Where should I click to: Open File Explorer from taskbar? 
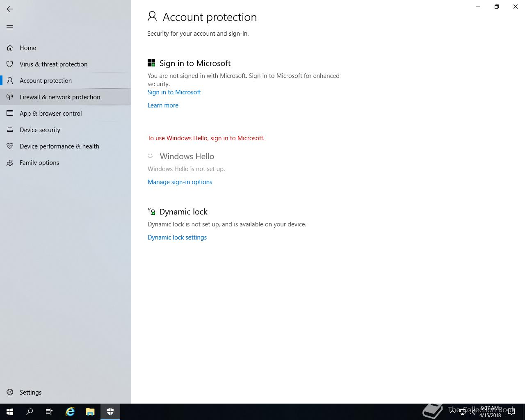[90, 412]
